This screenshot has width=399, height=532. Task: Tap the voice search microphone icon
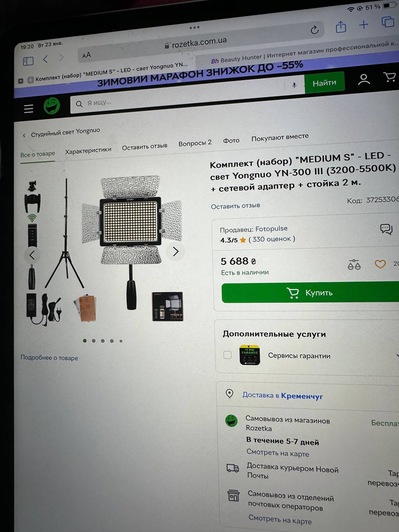[294, 85]
